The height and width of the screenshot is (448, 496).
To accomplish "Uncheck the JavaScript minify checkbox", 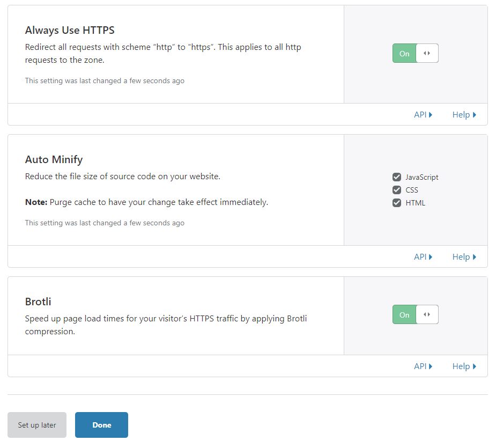I will pyautogui.click(x=397, y=177).
